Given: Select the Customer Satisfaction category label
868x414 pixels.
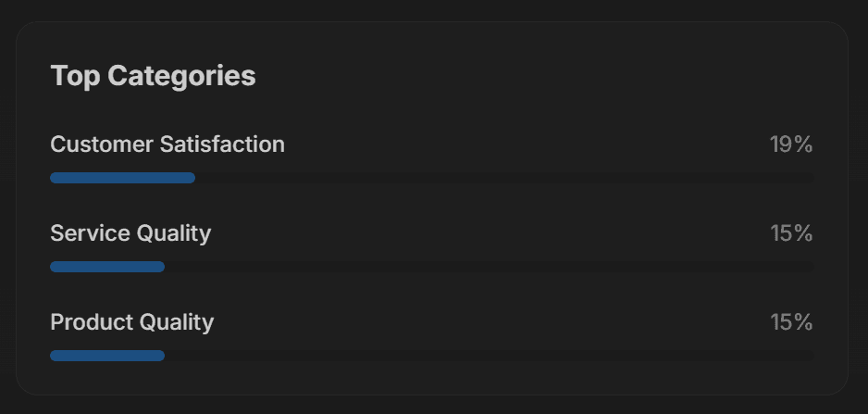Looking at the screenshot, I should click(x=167, y=144).
